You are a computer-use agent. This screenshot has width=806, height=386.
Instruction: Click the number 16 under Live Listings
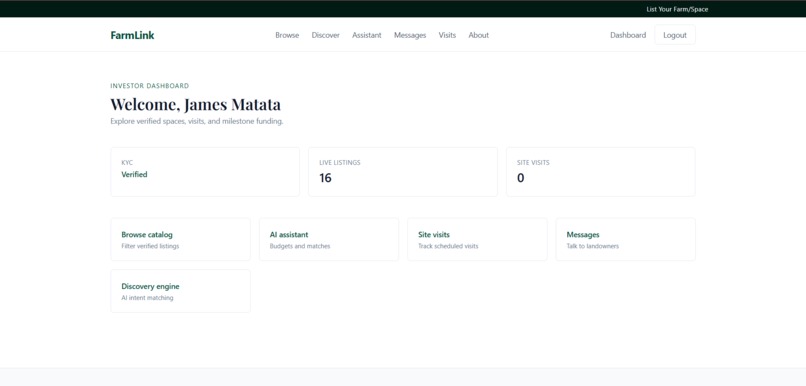325,178
